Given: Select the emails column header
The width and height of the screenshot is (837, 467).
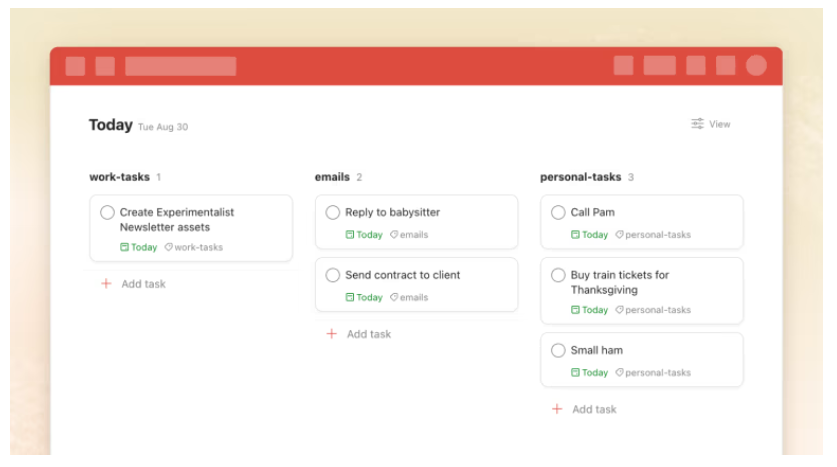Looking at the screenshot, I should (x=332, y=177).
